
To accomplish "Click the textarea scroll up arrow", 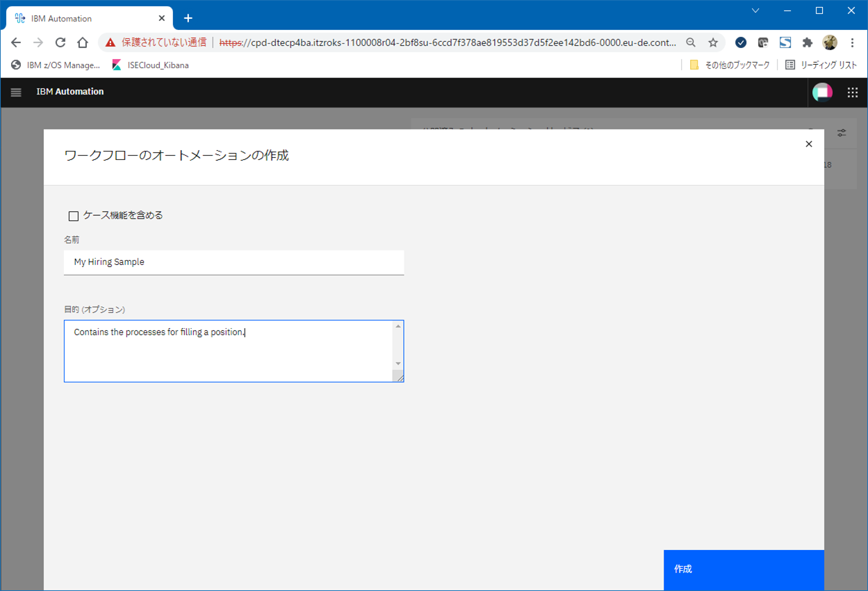I will point(398,327).
